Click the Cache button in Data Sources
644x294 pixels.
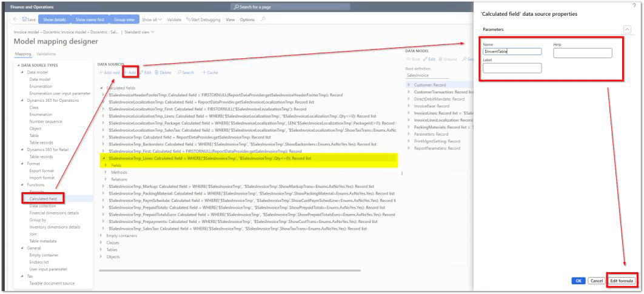[210, 73]
